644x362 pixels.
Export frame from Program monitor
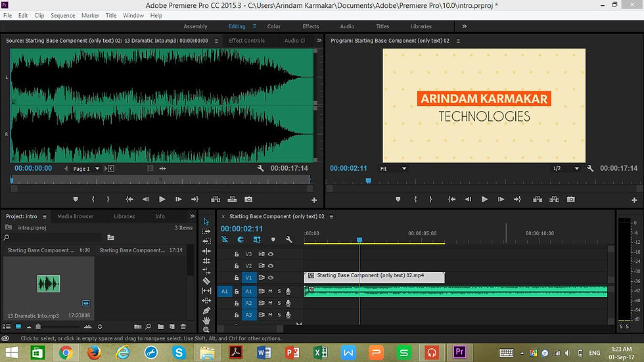pos(571,199)
